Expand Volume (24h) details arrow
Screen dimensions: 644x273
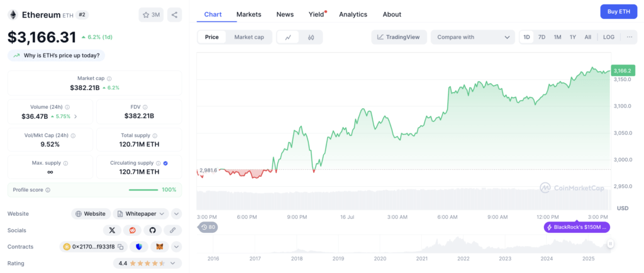[75, 116]
